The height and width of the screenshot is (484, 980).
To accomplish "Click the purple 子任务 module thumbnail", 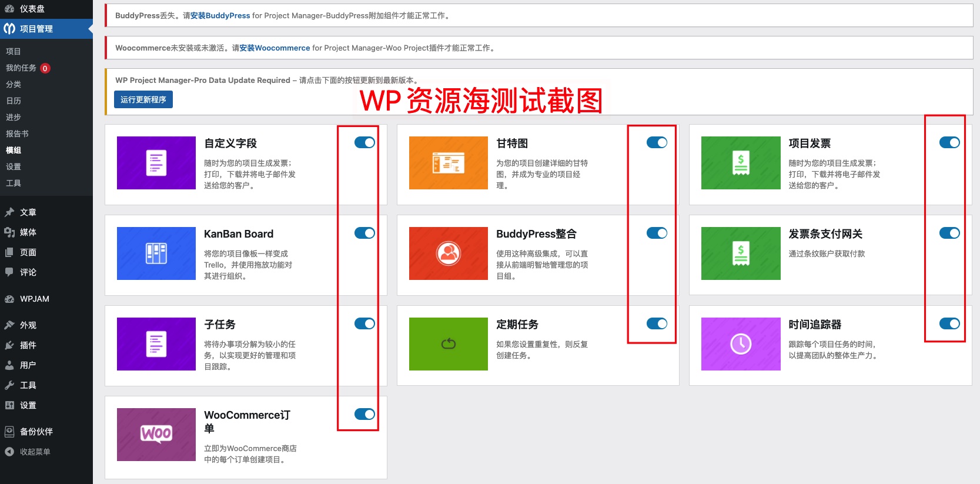I will click(156, 344).
